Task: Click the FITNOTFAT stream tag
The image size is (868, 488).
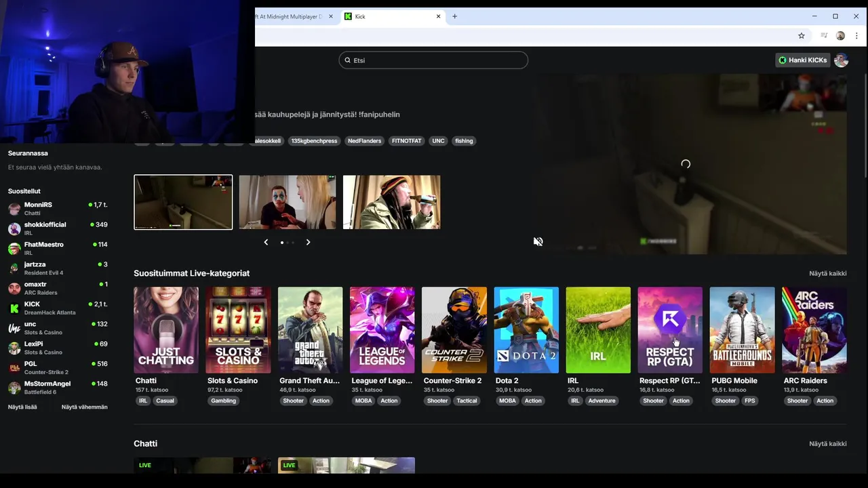Action: 406,141
